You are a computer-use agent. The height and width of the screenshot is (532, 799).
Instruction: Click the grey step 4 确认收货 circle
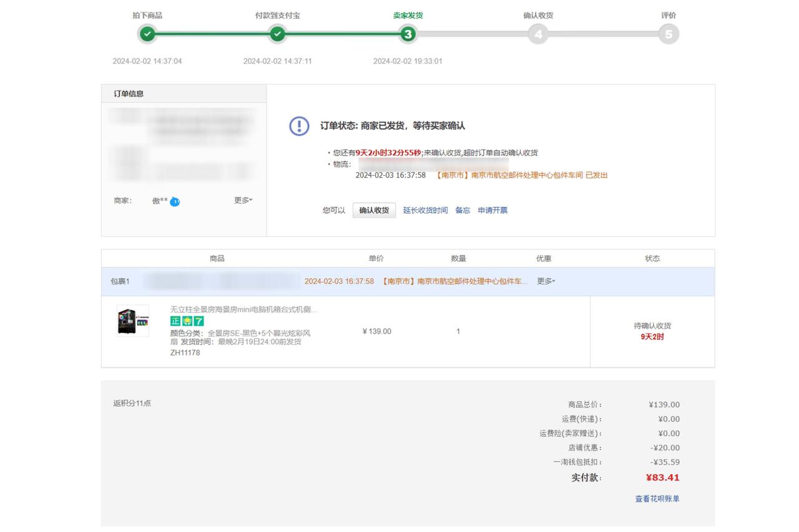538,34
